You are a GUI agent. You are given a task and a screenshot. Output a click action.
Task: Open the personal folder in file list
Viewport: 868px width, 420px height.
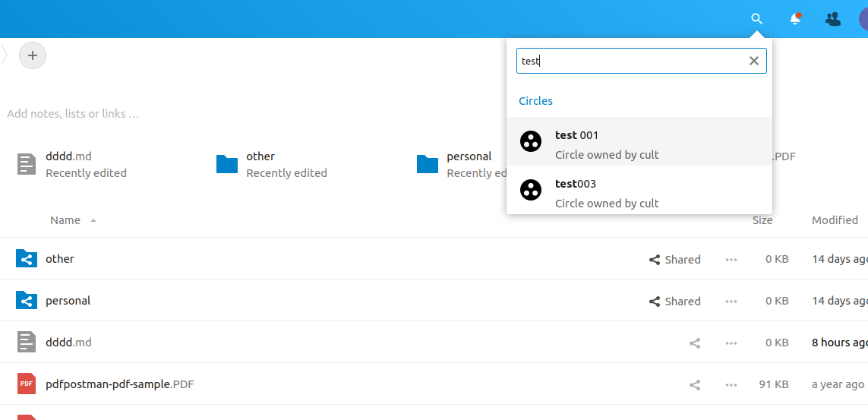click(x=68, y=301)
